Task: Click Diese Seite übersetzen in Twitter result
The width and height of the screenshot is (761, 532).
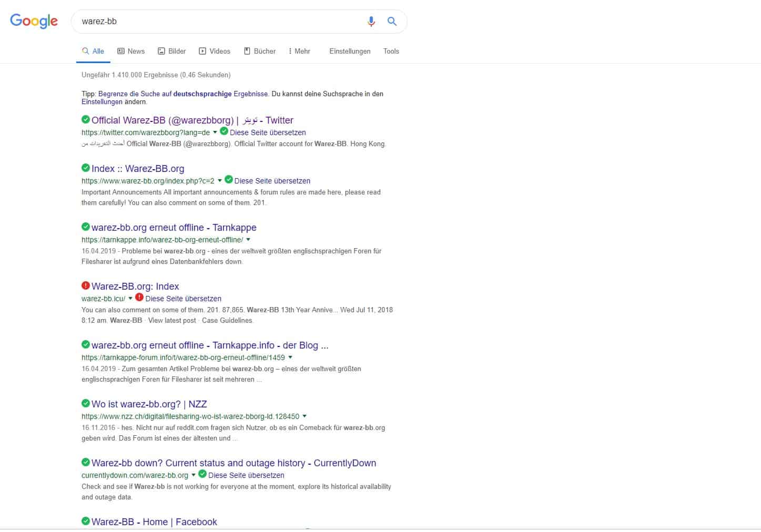Action: click(x=268, y=132)
